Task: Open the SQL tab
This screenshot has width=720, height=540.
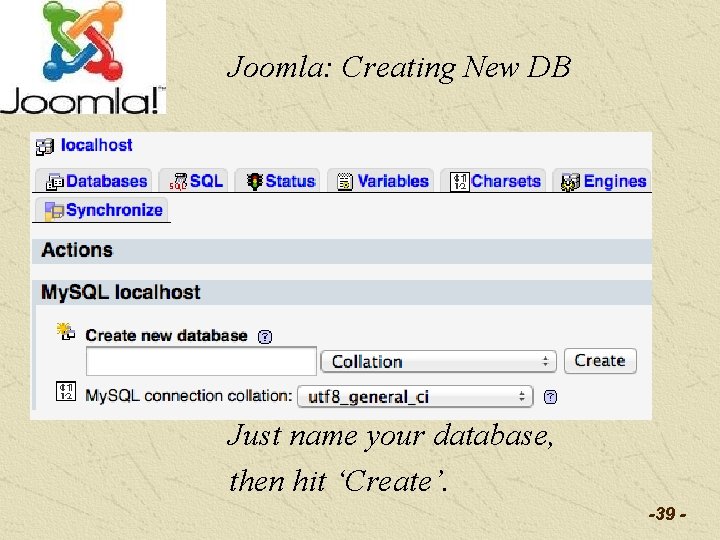Action: point(193,180)
